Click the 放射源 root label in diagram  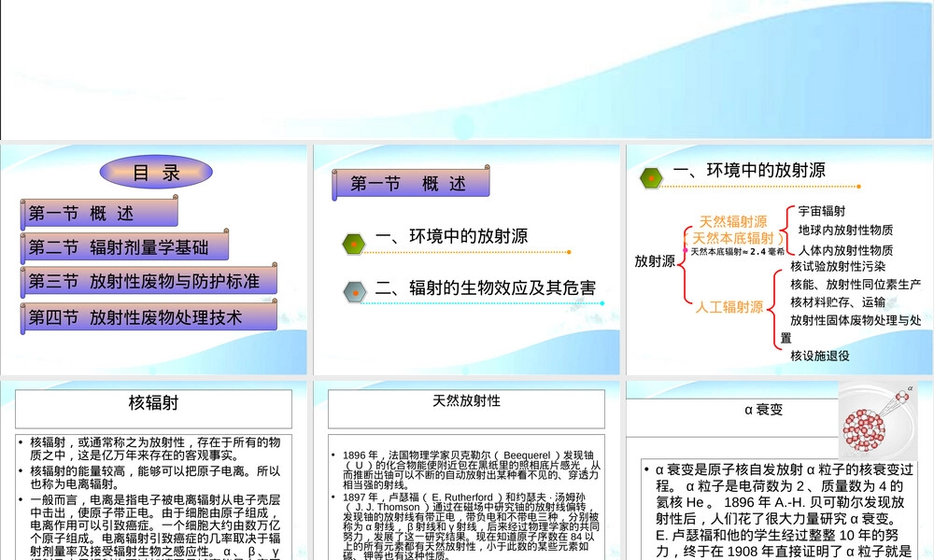pyautogui.click(x=655, y=260)
